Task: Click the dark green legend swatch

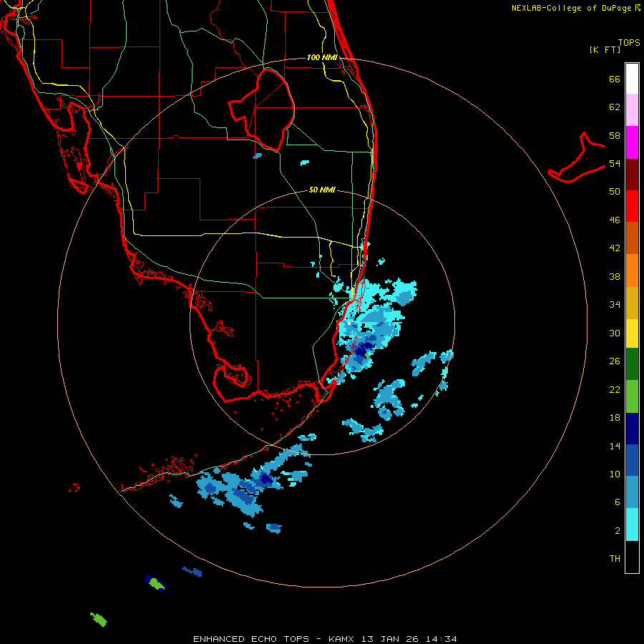Action: [x=632, y=364]
